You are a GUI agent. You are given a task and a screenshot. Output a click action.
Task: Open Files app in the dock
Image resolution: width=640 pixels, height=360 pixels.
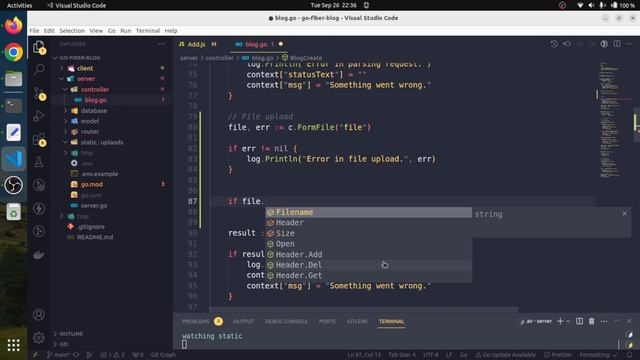pos(13,79)
